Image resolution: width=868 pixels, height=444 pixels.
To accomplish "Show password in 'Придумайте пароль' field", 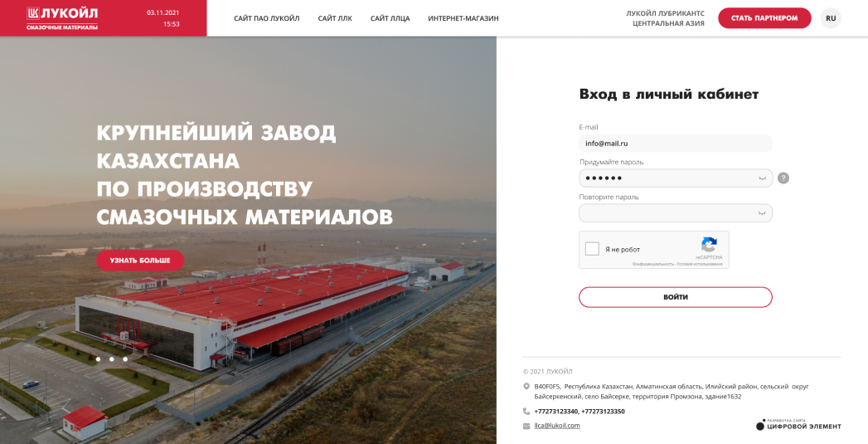I will click(x=762, y=178).
